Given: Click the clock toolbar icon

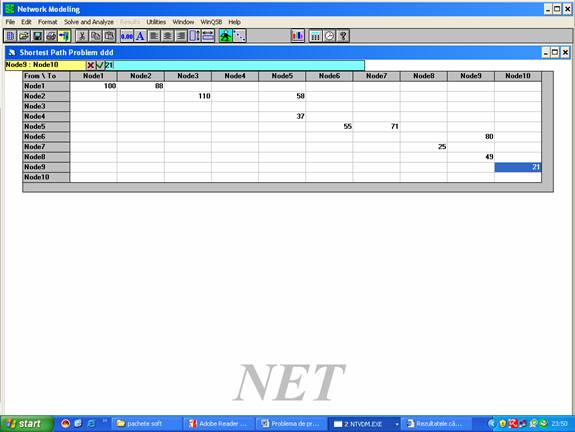Looking at the screenshot, I should click(329, 36).
